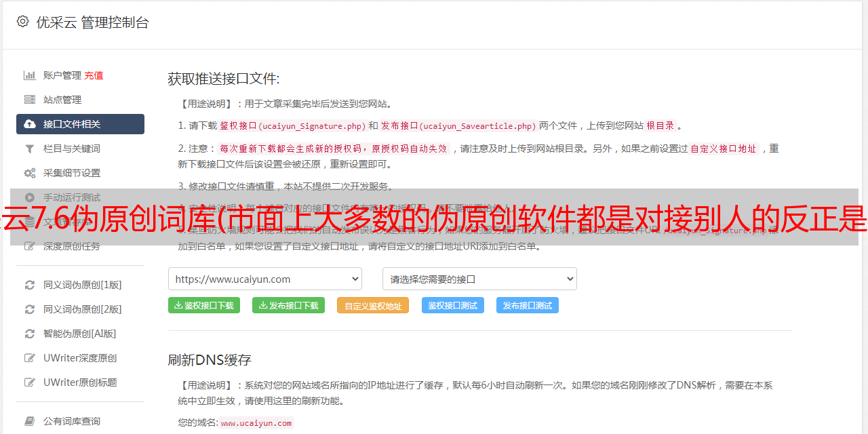Click the refresh icon for 同义词伪原创[1版]
This screenshot has width=868, height=434.
coord(30,285)
